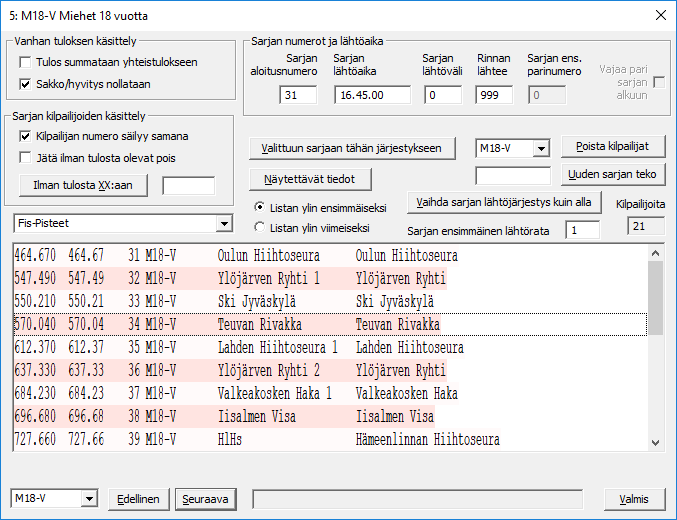The image size is (677, 520).
Task: Click the 'Valmis' button
Action: tap(635, 498)
